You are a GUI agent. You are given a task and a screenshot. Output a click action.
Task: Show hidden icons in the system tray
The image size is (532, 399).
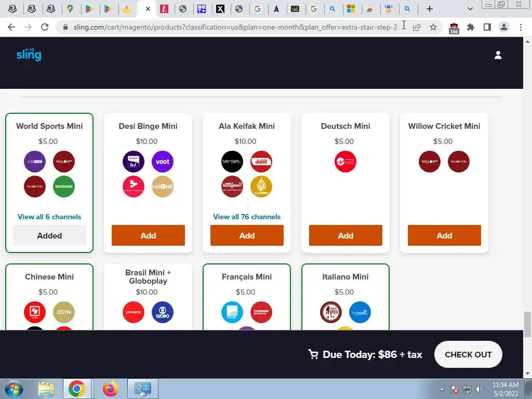442,389
